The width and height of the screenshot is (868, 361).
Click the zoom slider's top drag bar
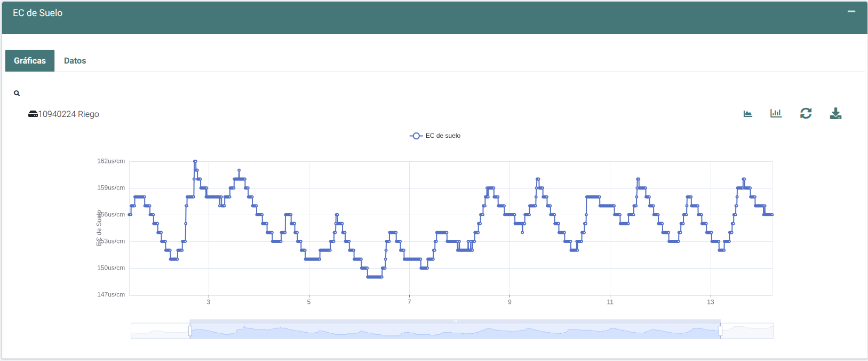pyautogui.click(x=455, y=321)
